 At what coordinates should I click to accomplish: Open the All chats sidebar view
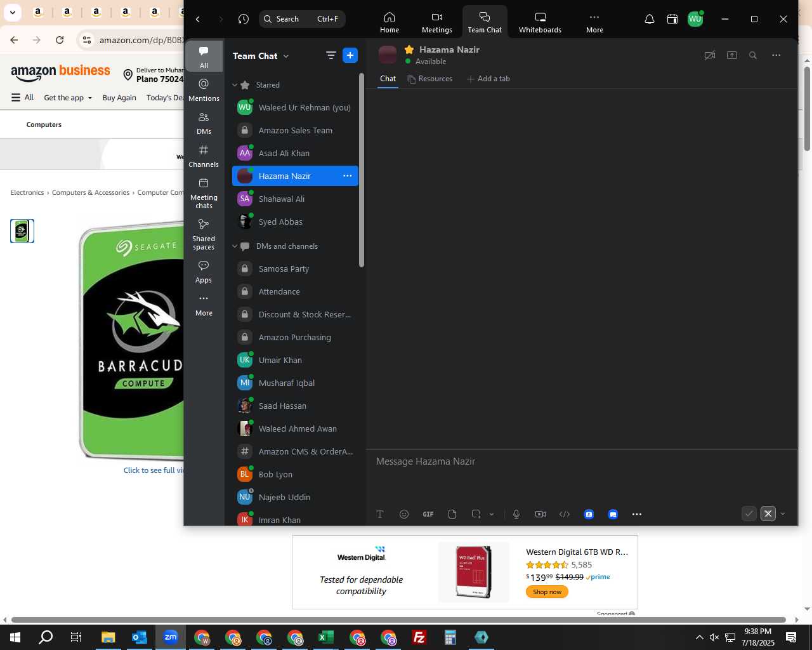pos(204,56)
